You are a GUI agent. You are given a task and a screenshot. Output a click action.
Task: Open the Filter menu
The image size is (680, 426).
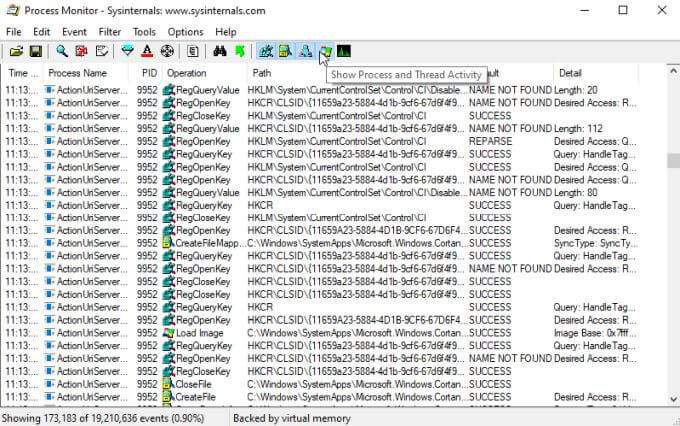[x=110, y=32]
